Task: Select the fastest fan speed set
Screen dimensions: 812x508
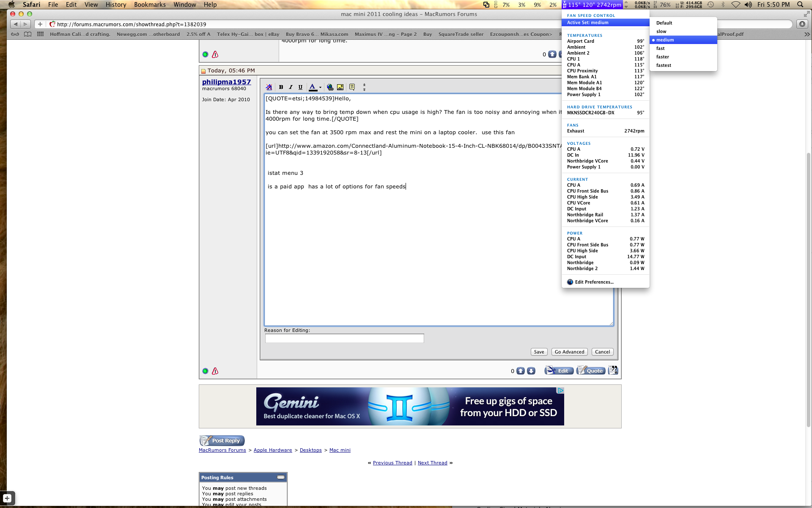Action: coord(683,65)
